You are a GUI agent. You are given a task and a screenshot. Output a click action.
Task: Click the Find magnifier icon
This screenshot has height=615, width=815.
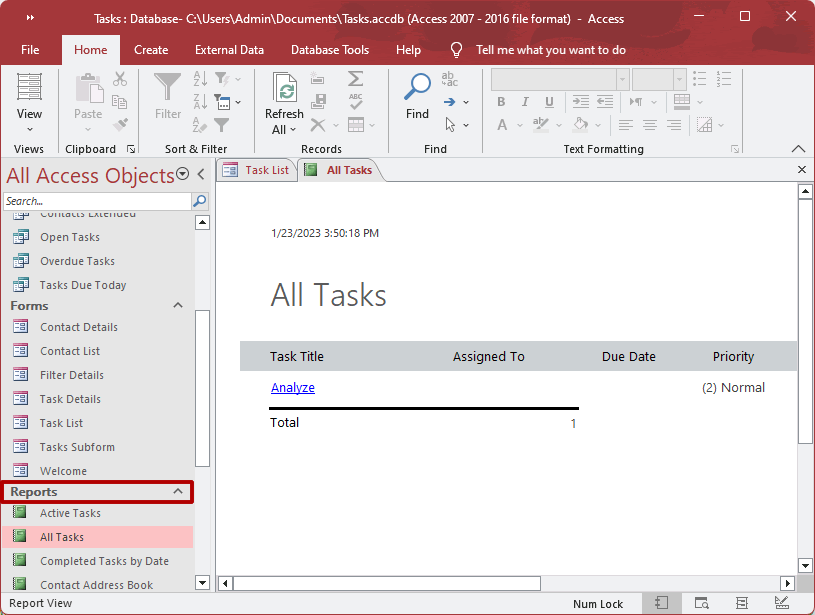(417, 88)
